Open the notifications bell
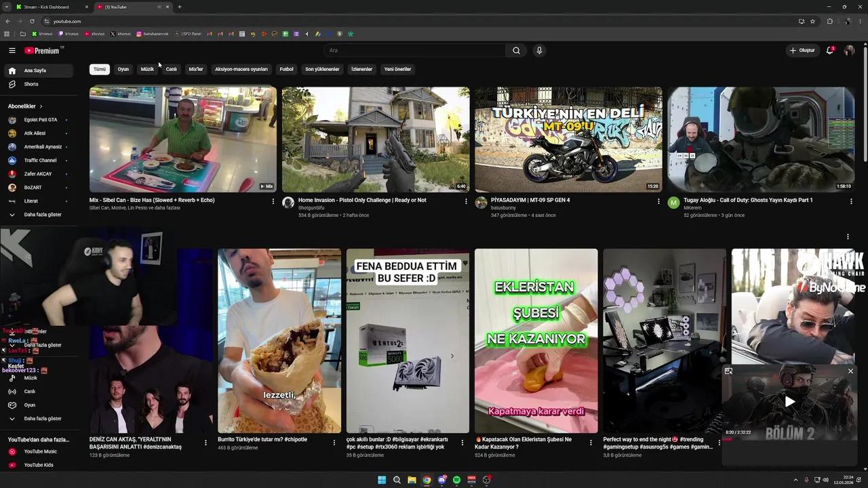 (830, 50)
